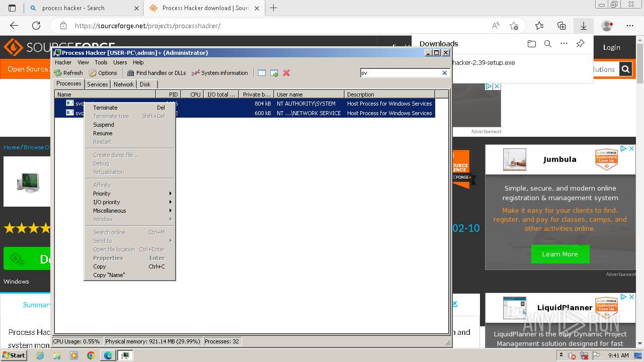The width and height of the screenshot is (644, 362).
Task: Reload the page in Edge
Action: pyautogui.click(x=36, y=26)
